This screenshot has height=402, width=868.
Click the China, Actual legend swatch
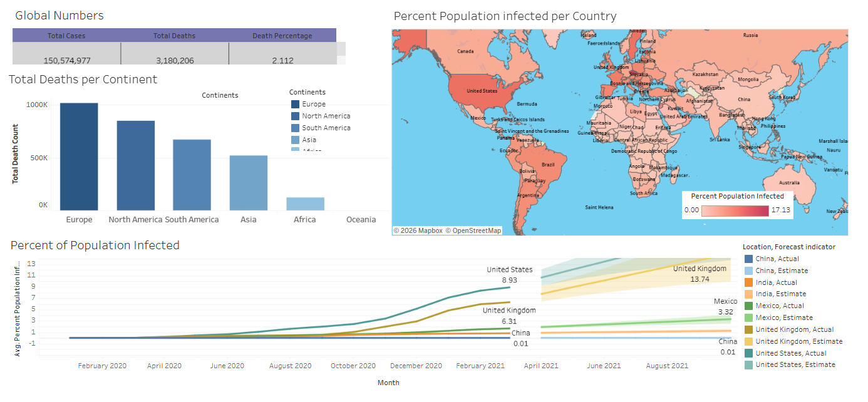(x=748, y=259)
